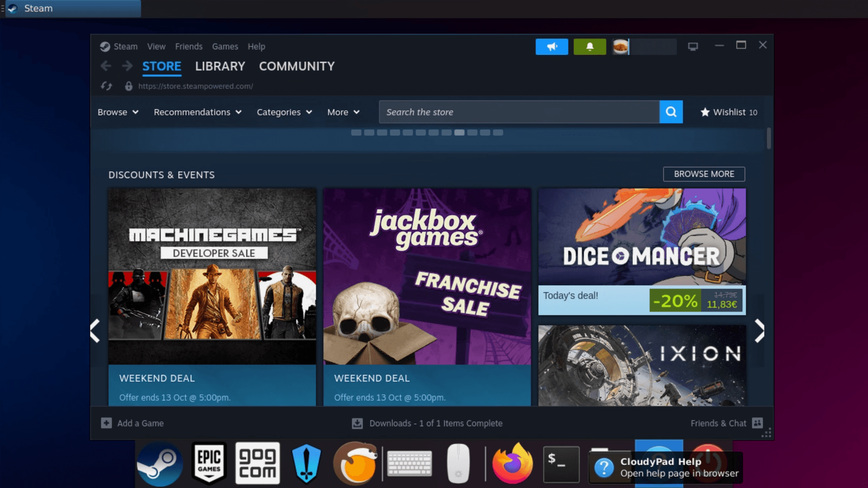Click the page reload arrows icon
868x488 pixels.
106,86
